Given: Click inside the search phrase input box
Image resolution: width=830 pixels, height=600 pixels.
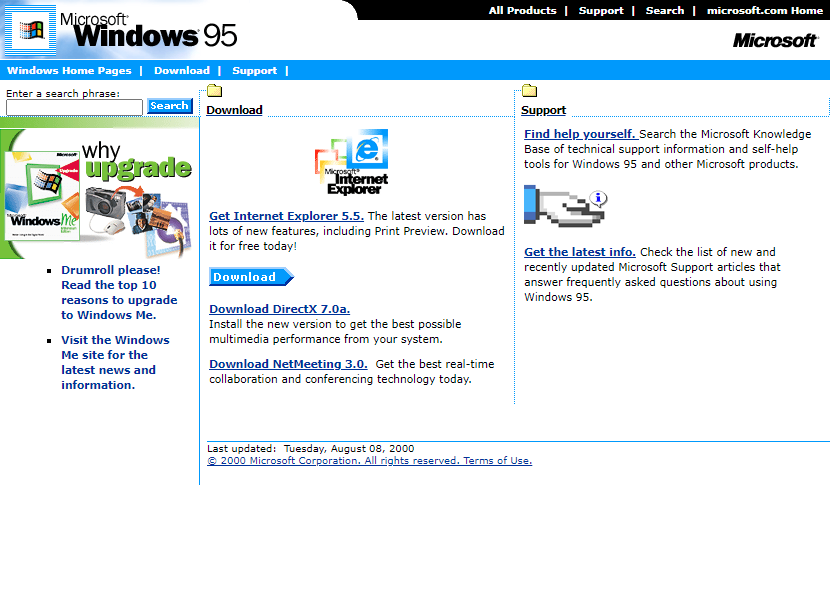Looking at the screenshot, I should pos(73,106).
